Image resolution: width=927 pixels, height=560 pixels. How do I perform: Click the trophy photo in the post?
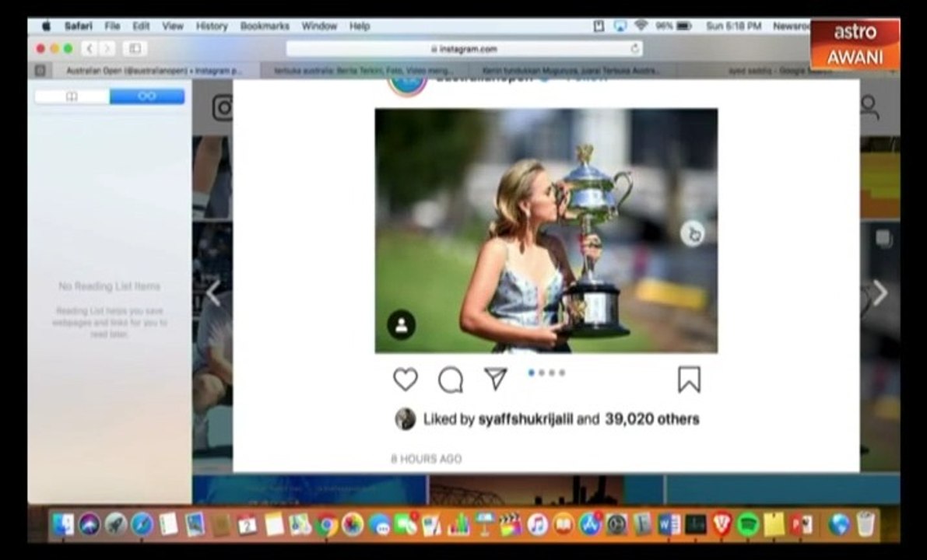point(546,230)
